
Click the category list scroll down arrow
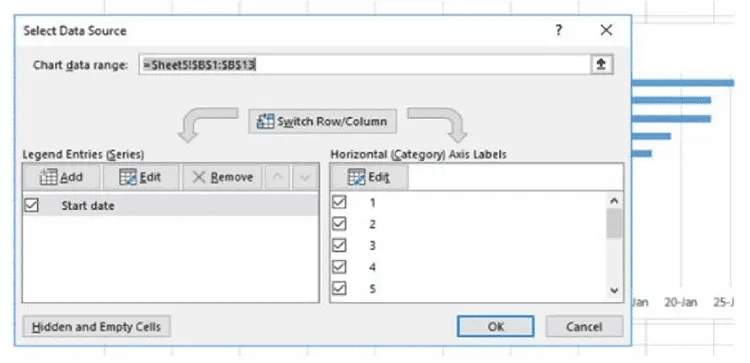615,290
